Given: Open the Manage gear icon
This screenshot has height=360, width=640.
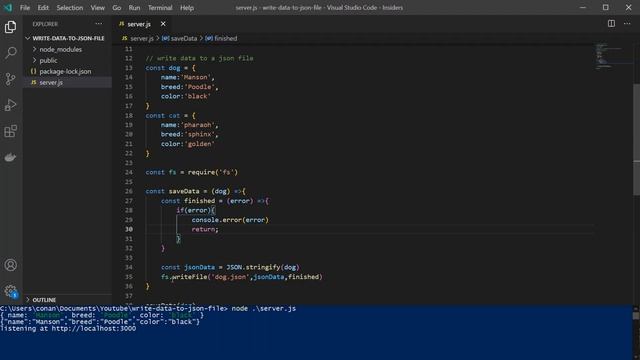Looking at the screenshot, I should click(x=11, y=291).
